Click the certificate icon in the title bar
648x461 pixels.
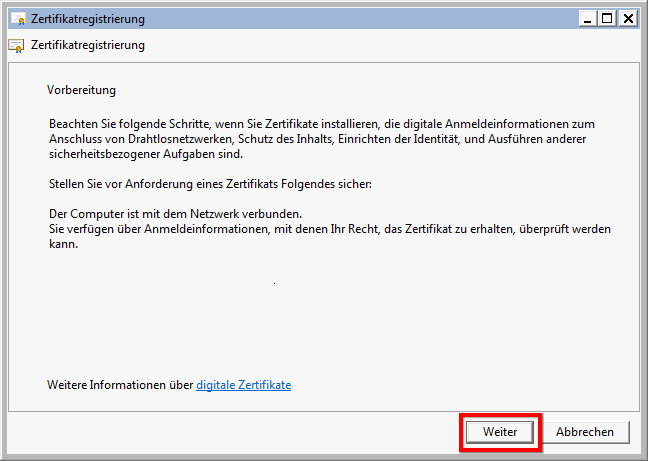click(x=16, y=19)
